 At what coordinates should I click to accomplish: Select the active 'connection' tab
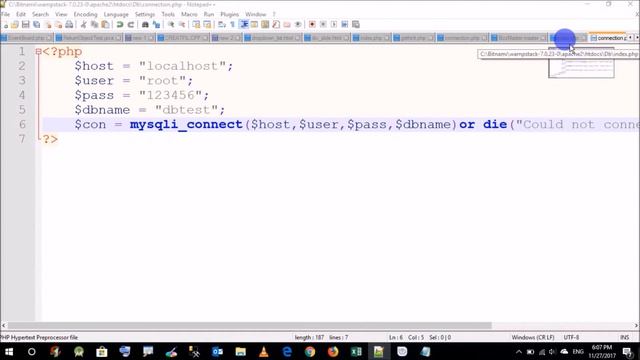(x=608, y=38)
